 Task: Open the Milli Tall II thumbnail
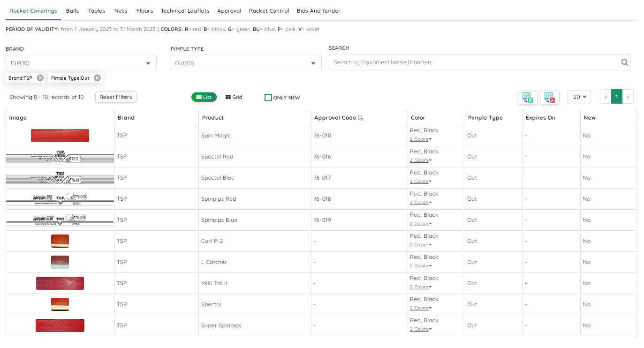pos(60,283)
